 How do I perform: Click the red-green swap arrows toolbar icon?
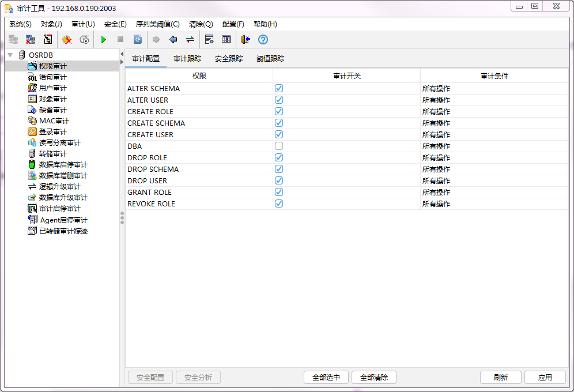(190, 39)
